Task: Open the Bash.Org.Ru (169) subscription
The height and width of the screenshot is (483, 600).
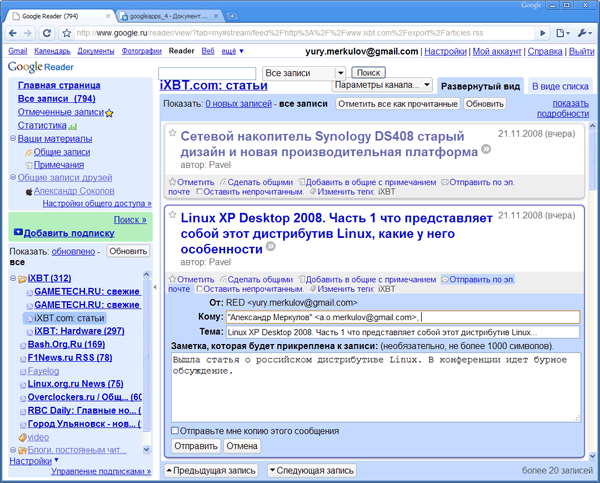Action: (x=66, y=344)
